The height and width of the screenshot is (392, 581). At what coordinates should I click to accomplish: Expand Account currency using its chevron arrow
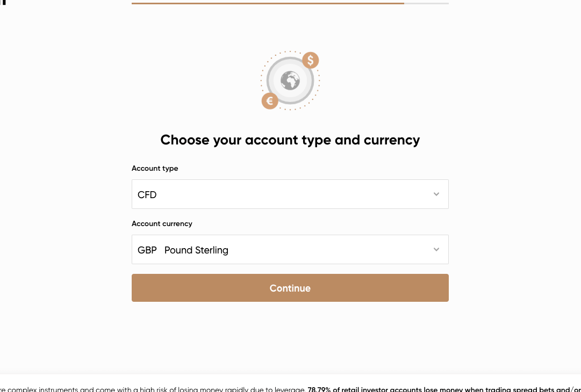(436, 250)
